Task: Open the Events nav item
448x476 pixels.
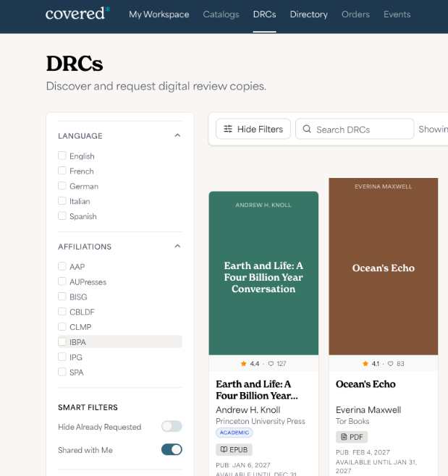Action: pos(397,14)
